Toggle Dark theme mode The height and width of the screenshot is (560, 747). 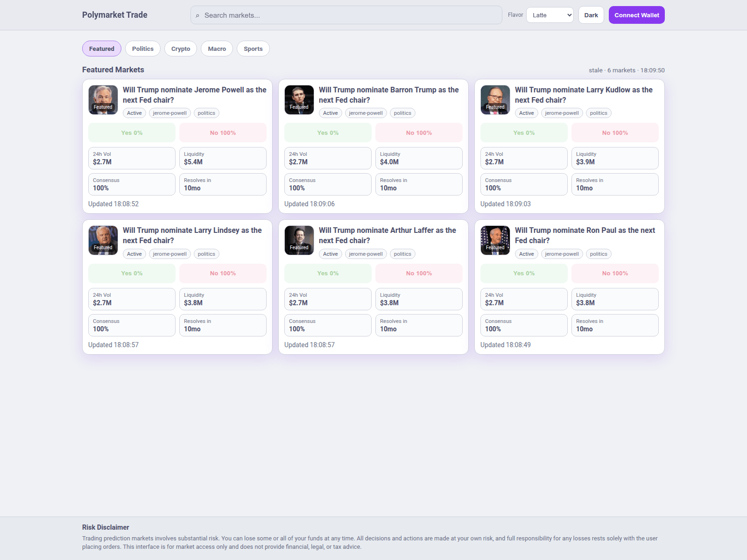point(591,15)
